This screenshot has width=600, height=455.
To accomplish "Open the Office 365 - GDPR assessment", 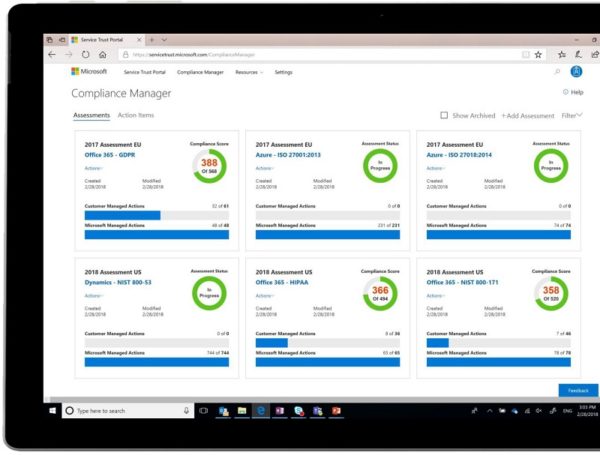I will [110, 155].
